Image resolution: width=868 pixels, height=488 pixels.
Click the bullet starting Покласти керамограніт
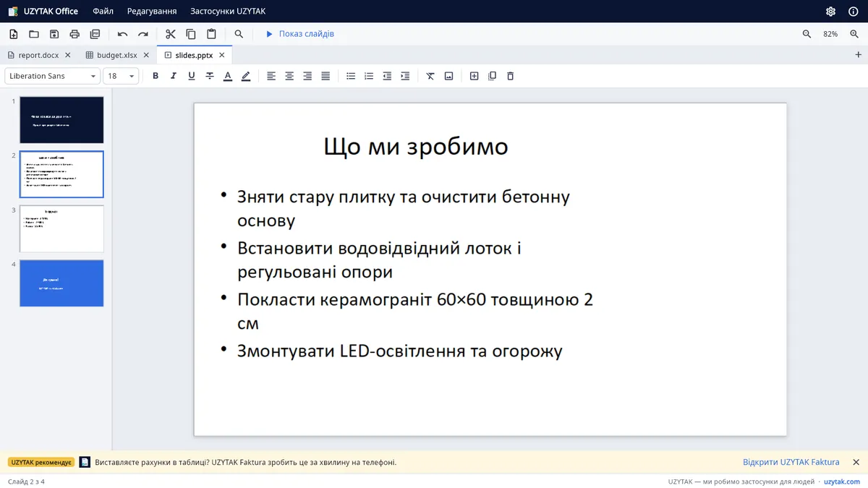coord(415,311)
